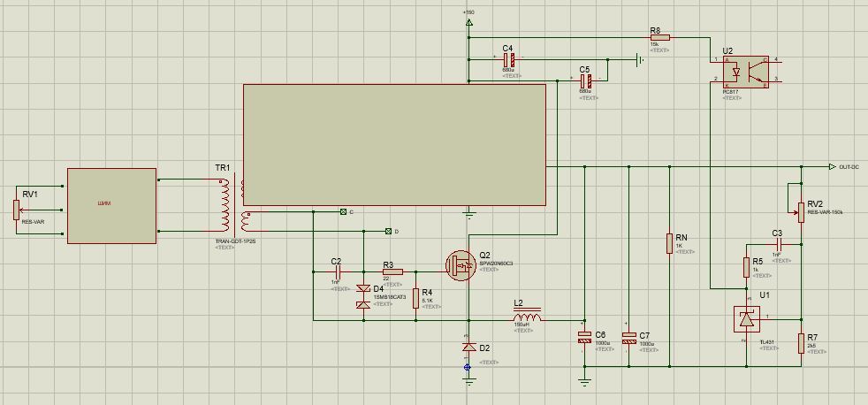Image resolution: width=868 pixels, height=405 pixels.
Task: Select the U2 optocoupler symbol
Action: pos(747,71)
